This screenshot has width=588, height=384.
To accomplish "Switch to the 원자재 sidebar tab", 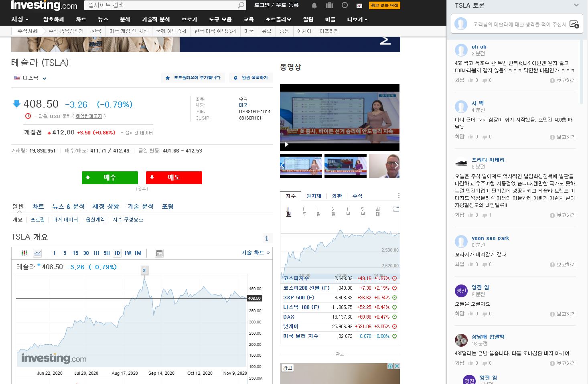I will (x=314, y=196).
